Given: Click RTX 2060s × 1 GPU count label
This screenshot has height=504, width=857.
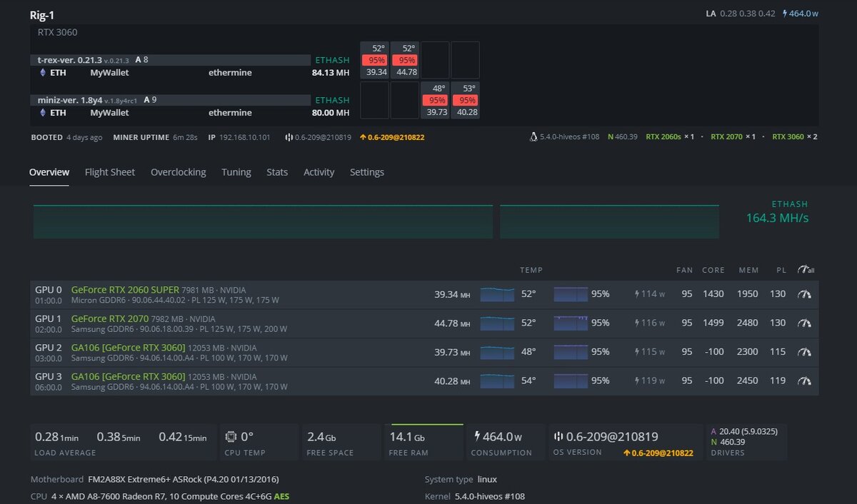Looking at the screenshot, I should coord(670,137).
